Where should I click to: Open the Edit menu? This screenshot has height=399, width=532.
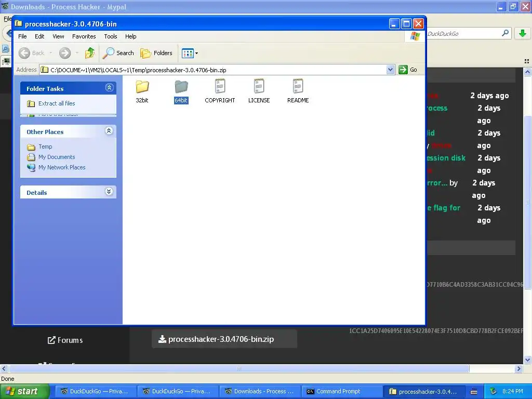39,36
